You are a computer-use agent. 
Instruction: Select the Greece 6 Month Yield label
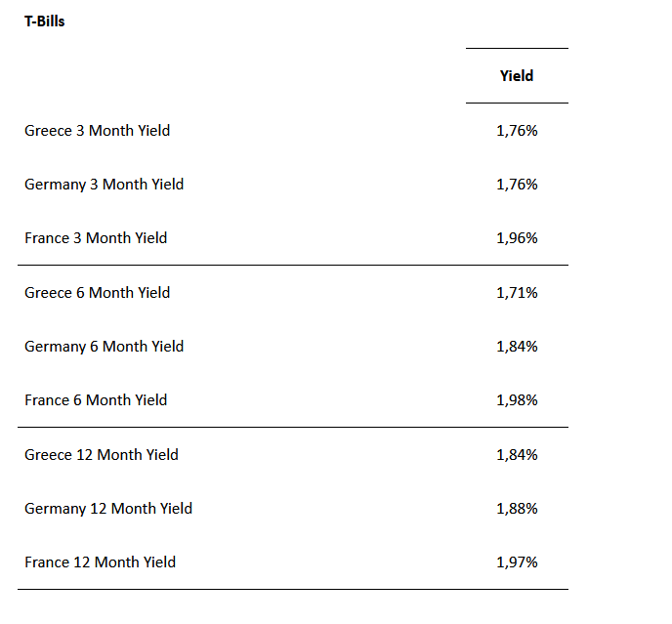click(x=97, y=292)
